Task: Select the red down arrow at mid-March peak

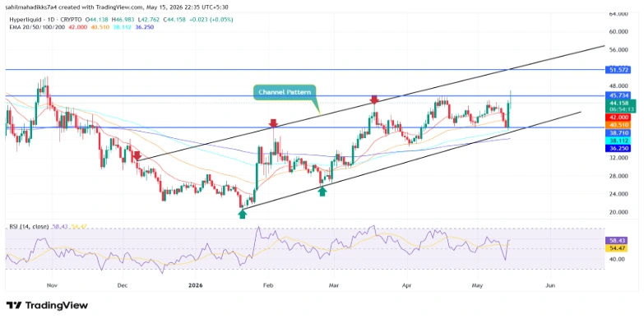Action: point(373,99)
